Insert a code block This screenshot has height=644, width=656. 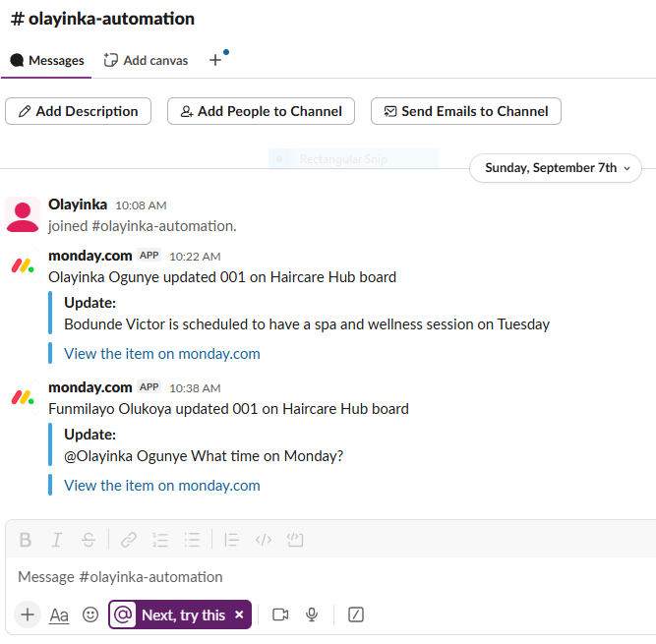[294, 540]
